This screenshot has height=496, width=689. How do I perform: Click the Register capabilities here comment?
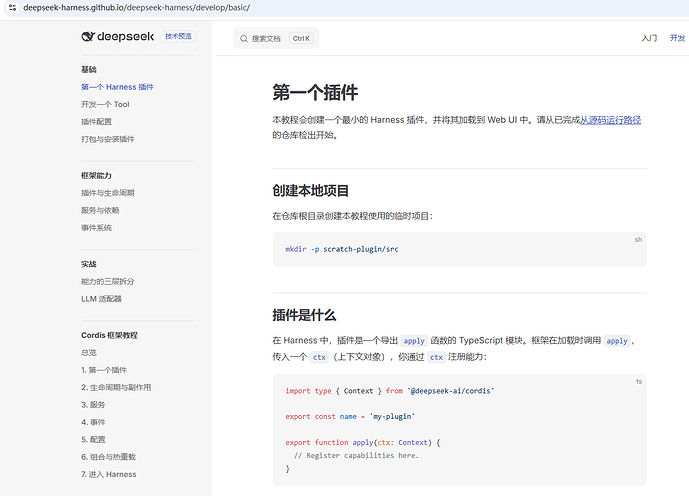point(356,456)
